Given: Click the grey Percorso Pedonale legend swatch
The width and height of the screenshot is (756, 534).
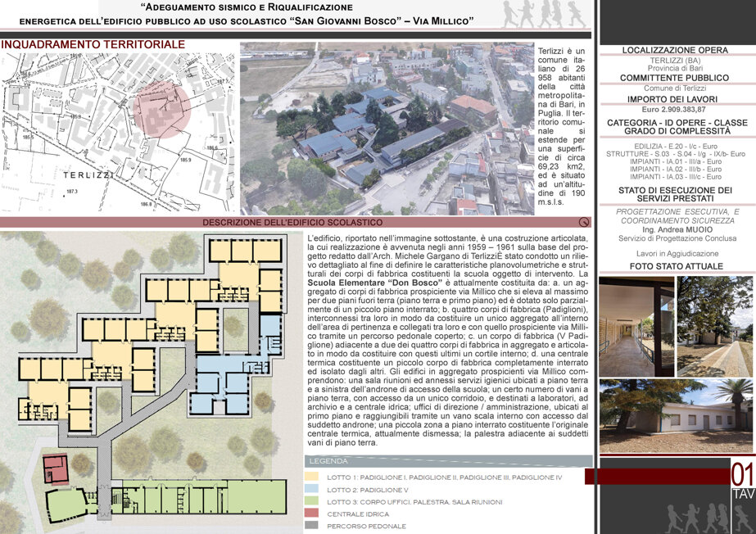Looking at the screenshot, I should 311,525.
